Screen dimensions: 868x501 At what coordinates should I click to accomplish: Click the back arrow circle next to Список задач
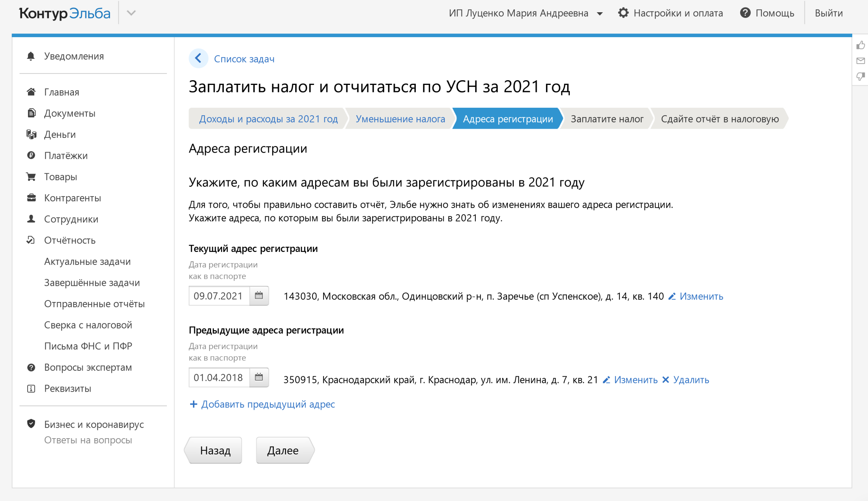[x=198, y=58]
